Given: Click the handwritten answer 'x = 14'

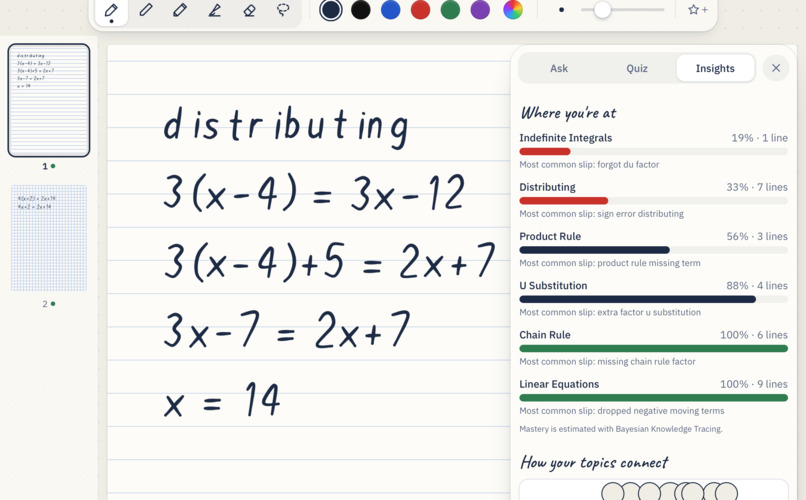Looking at the screenshot, I should (x=222, y=399).
